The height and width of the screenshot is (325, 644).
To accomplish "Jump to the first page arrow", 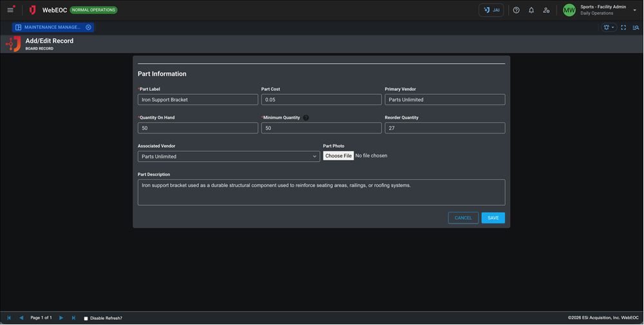I will 9,318.
